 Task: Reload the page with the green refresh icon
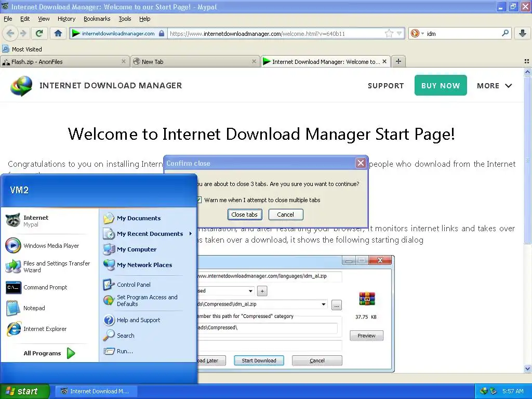pos(39,33)
